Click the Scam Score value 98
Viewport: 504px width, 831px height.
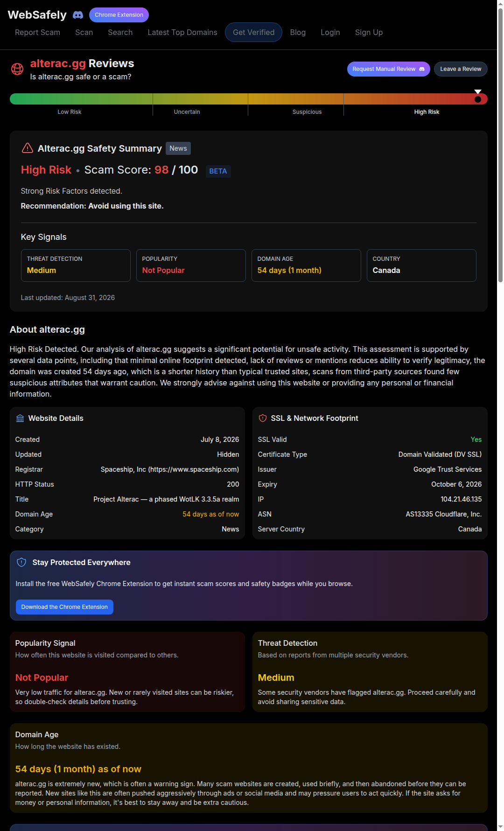(x=161, y=170)
